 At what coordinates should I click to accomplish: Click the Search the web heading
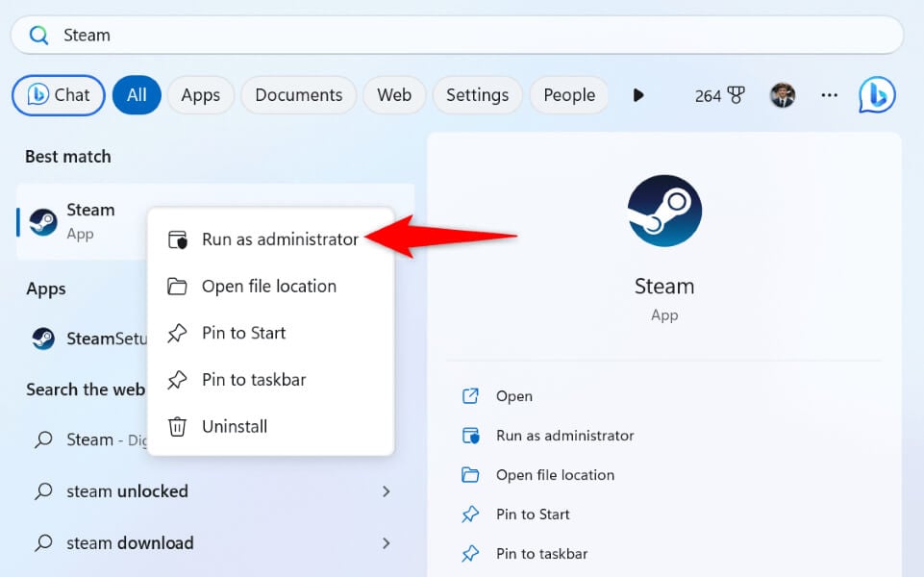coord(86,389)
